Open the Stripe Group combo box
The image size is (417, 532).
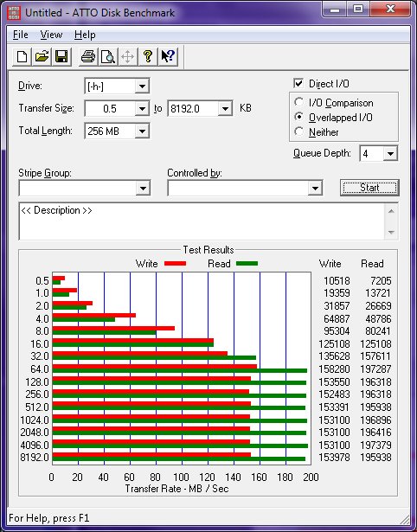click(x=85, y=188)
